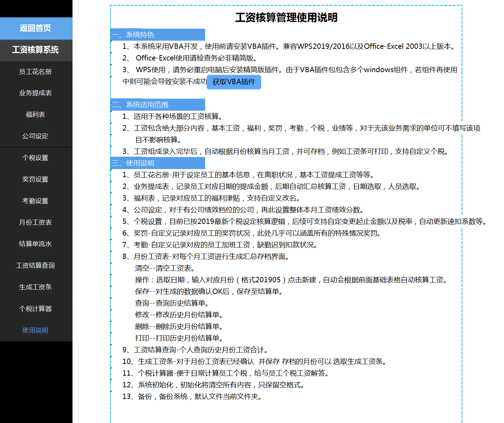Open the 个税计算器 tool
Image resolution: width=504 pixels, height=423 pixels.
coord(35,308)
